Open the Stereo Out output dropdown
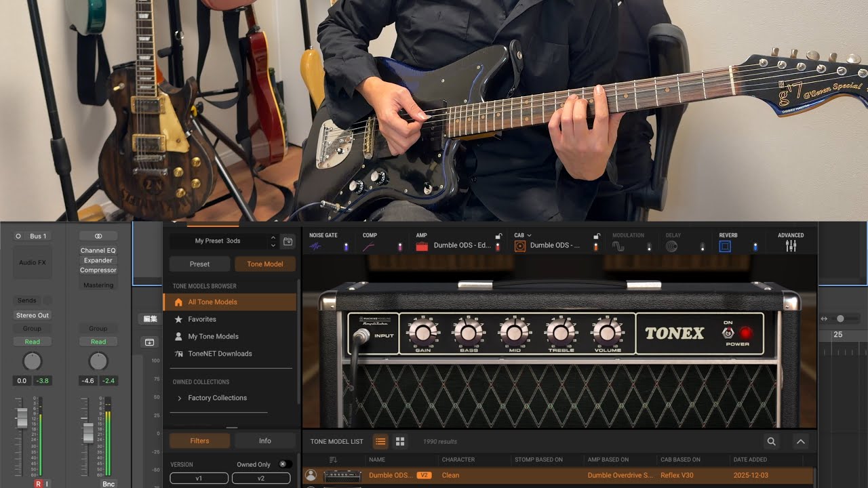The width and height of the screenshot is (868, 488). point(33,315)
